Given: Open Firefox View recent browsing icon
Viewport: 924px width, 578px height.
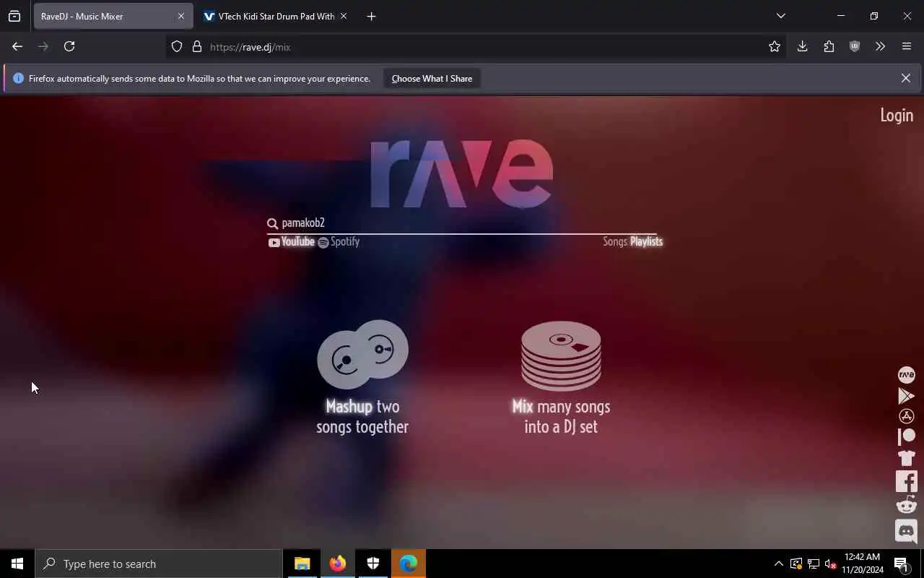Looking at the screenshot, I should [x=14, y=16].
